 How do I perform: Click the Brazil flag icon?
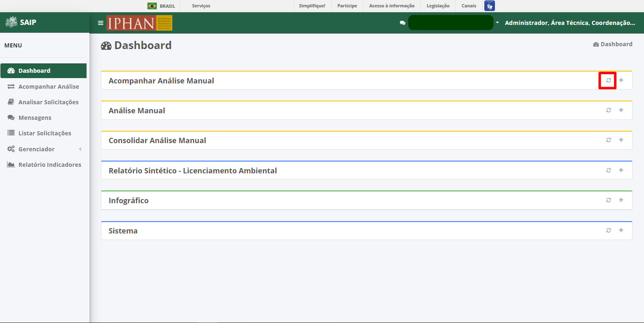[152, 6]
